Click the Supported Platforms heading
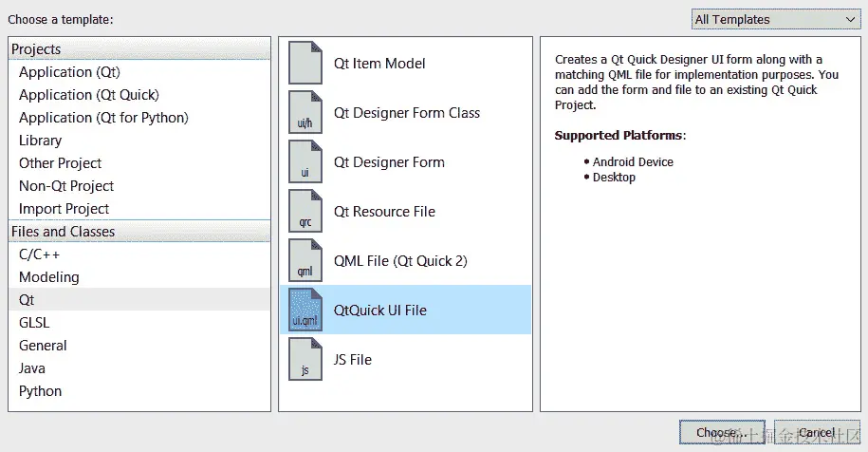 620,135
